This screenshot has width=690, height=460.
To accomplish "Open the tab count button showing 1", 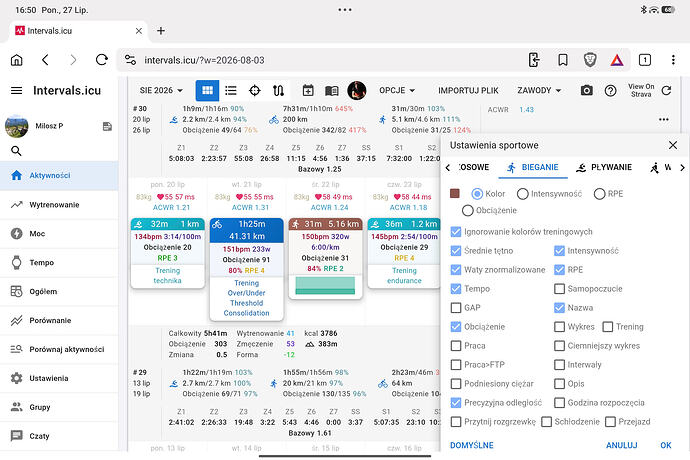I will (x=645, y=60).
